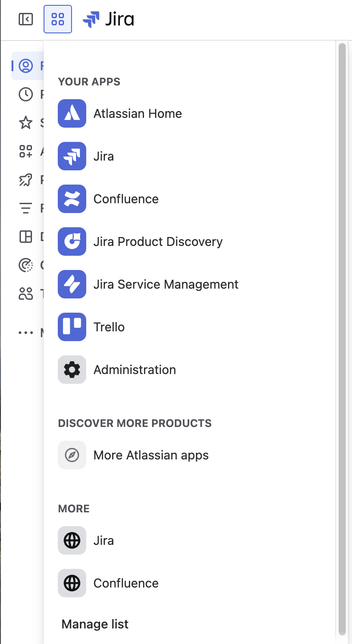Open Trello from Your Apps
Screen dimensions: 352x644
pyautogui.click(x=109, y=327)
